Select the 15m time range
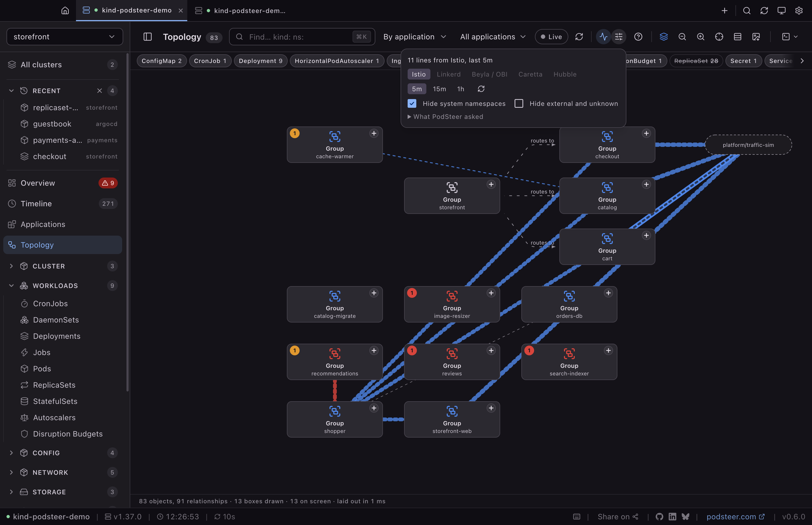 point(439,89)
